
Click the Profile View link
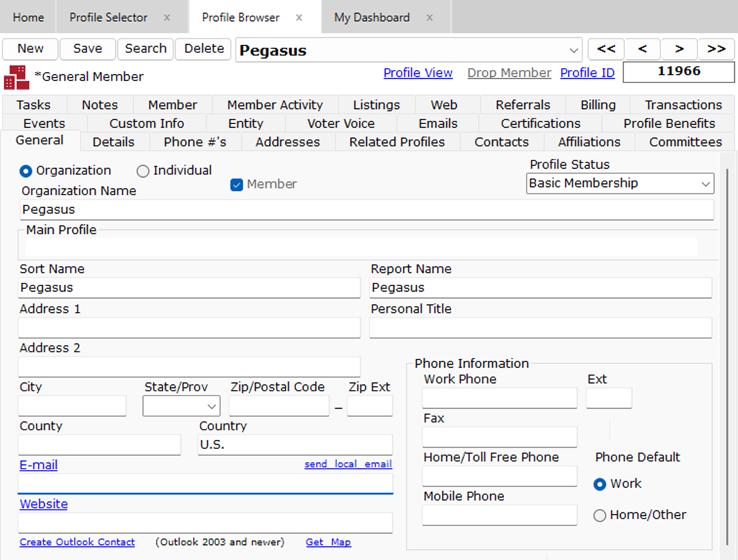click(418, 73)
